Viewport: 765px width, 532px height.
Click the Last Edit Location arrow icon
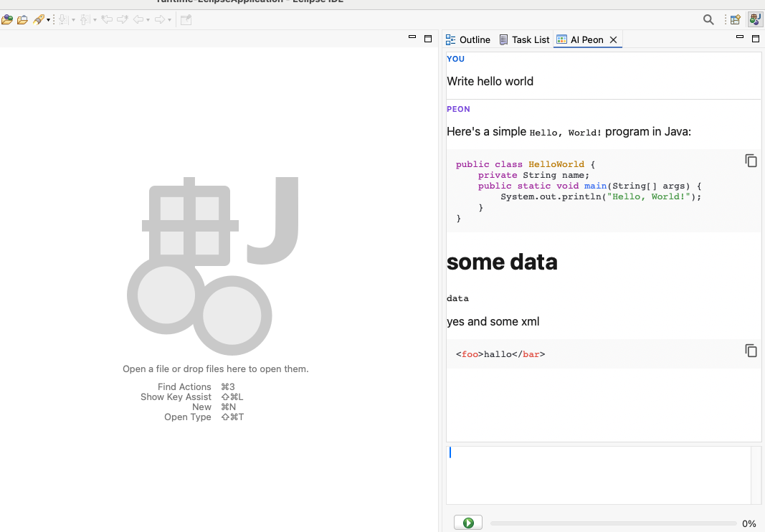coord(107,20)
